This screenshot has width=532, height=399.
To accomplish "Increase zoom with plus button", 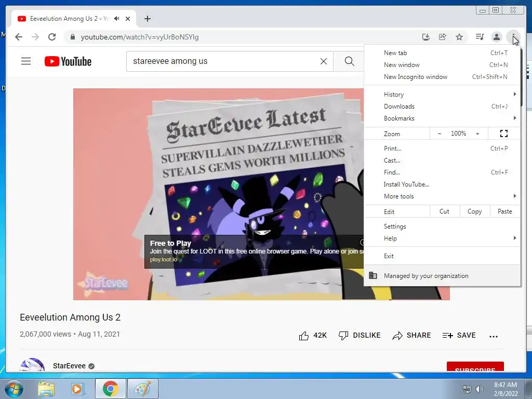I will pyautogui.click(x=477, y=134).
